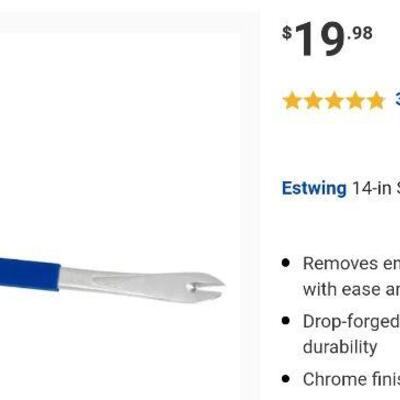Select the fourth rating star
400x400 pixels.
click(x=354, y=100)
